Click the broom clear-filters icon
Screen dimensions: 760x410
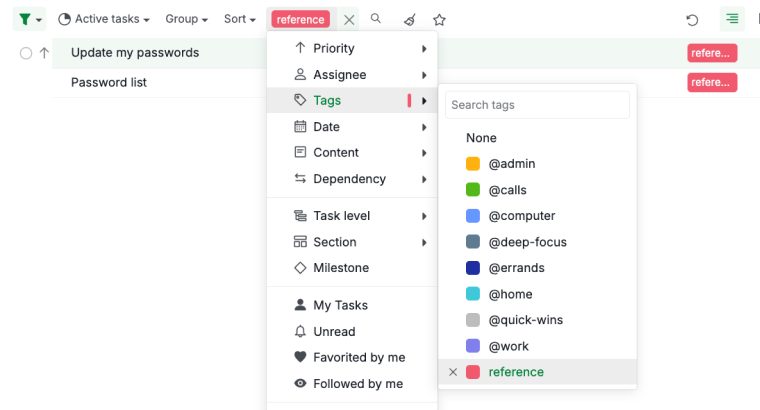(410, 20)
